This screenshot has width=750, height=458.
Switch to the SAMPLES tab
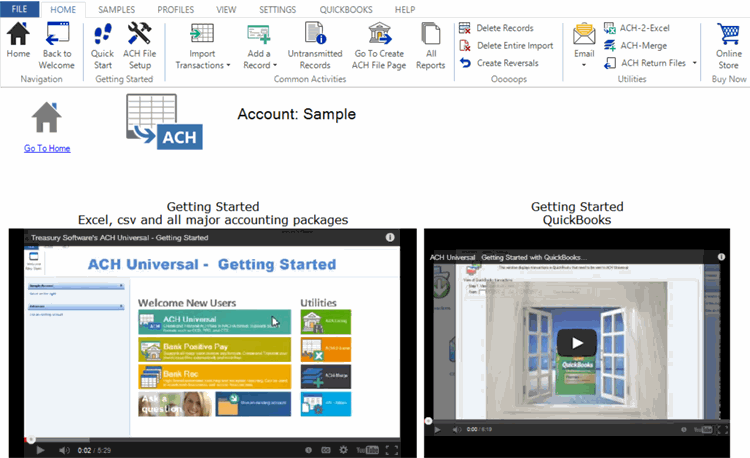[x=117, y=10]
